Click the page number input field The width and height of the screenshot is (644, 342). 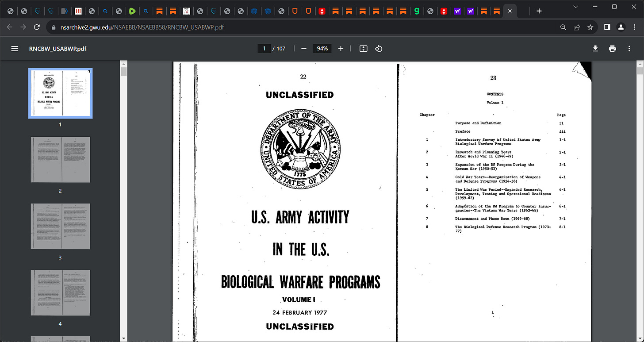coord(264,49)
